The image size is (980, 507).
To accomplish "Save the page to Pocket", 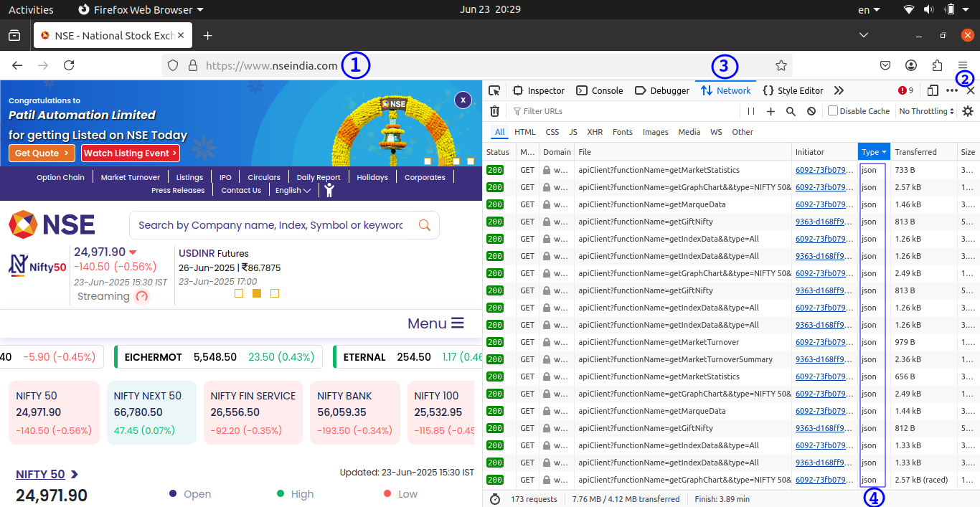I will [885, 65].
